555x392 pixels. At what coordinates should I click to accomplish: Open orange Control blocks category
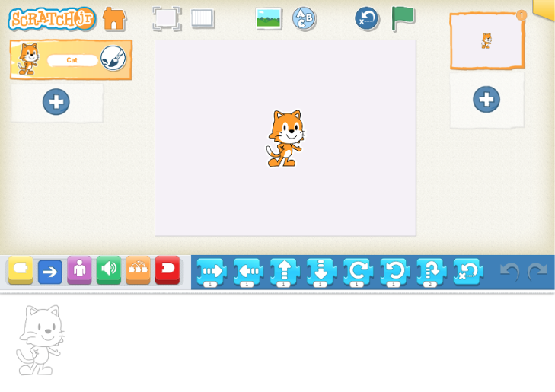coord(138,270)
